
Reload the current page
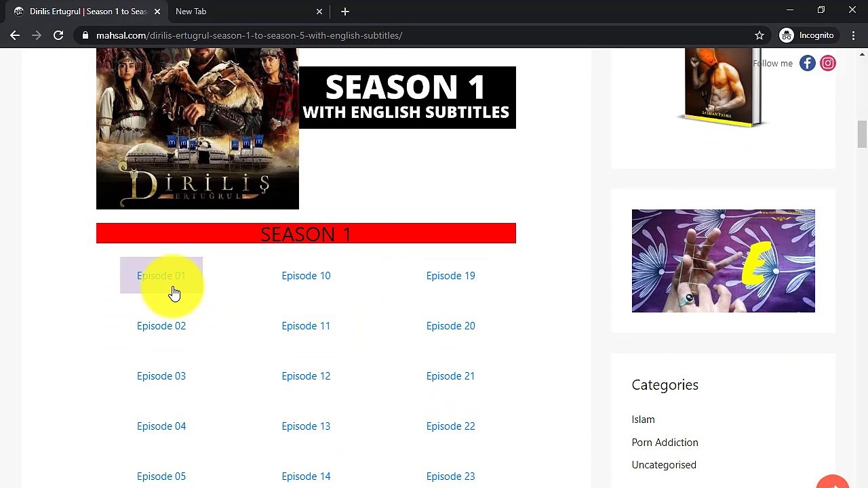coord(58,35)
